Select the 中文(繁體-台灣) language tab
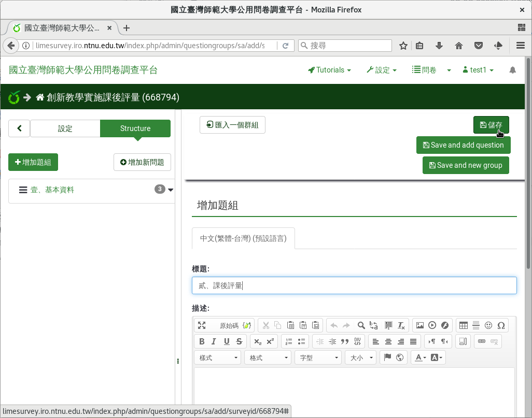 point(243,238)
